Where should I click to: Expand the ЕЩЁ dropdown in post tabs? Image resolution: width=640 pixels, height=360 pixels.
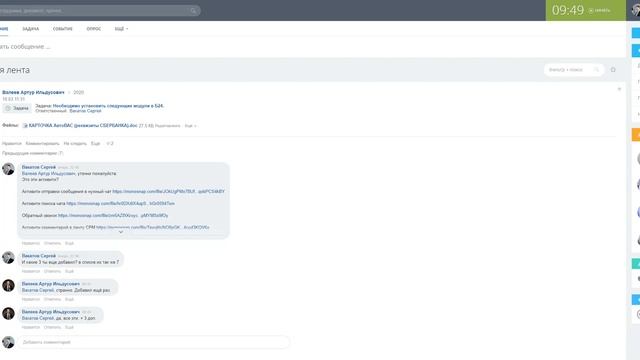point(121,29)
